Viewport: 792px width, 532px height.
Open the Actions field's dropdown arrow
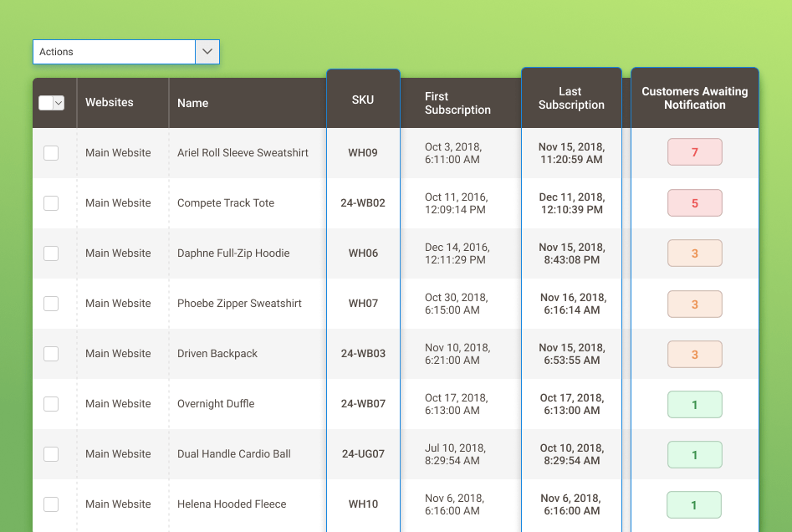pos(207,51)
